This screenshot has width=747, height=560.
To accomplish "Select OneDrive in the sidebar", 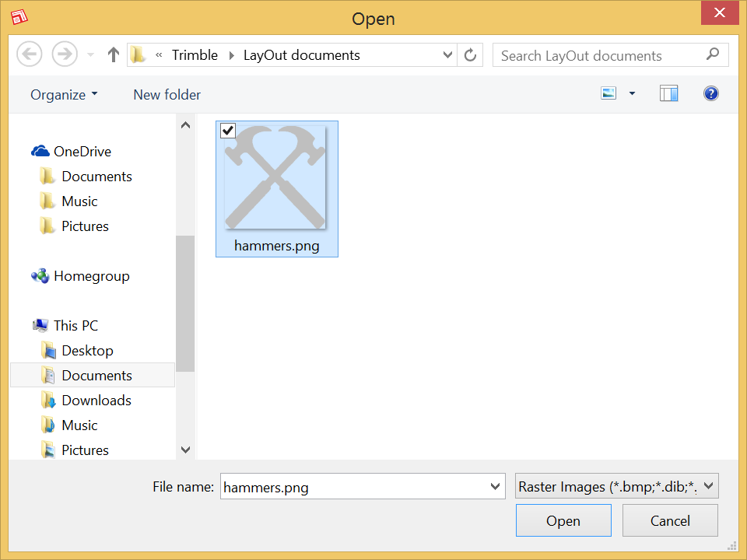I will pyautogui.click(x=82, y=151).
